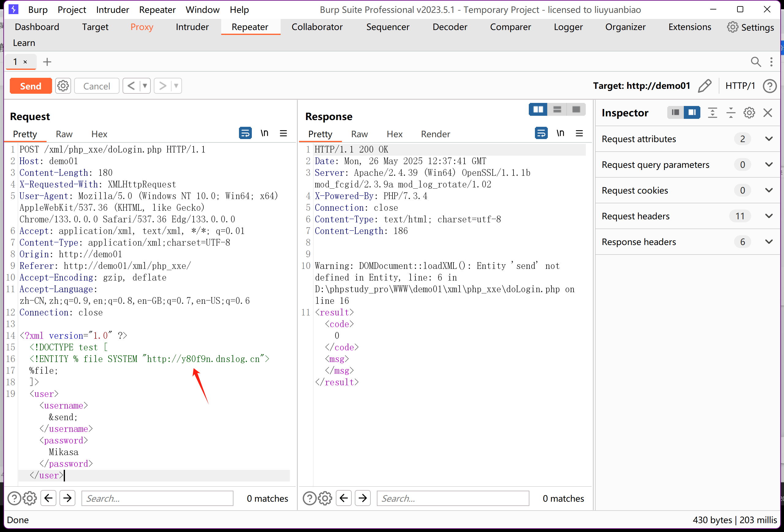Toggle request line wrap button
The image size is (784, 532).
coord(245,134)
